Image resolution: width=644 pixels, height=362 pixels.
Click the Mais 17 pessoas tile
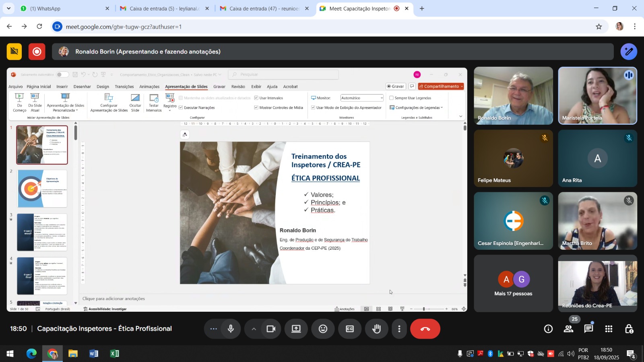coord(513,284)
